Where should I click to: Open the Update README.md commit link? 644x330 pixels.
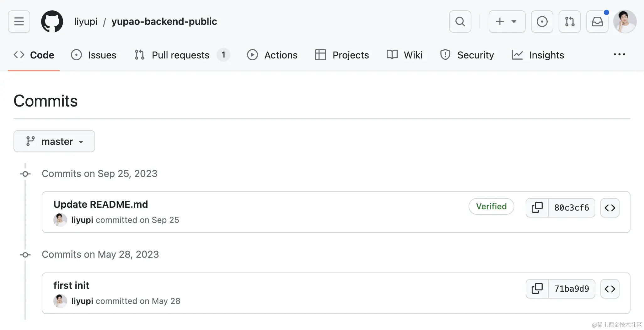(x=100, y=204)
